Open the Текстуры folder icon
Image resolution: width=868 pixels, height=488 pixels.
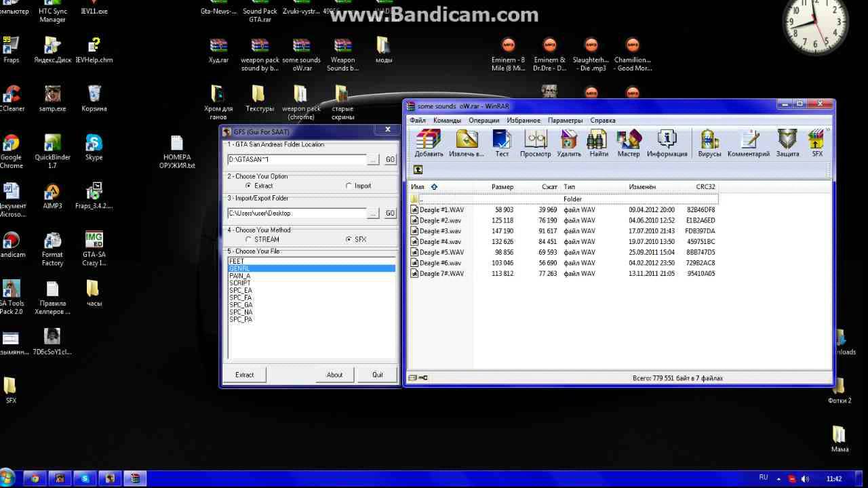click(259, 98)
